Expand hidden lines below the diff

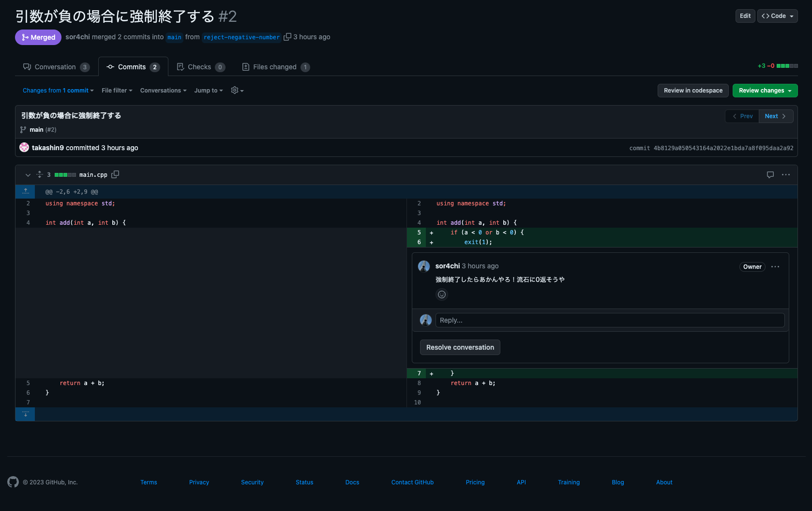tap(25, 414)
